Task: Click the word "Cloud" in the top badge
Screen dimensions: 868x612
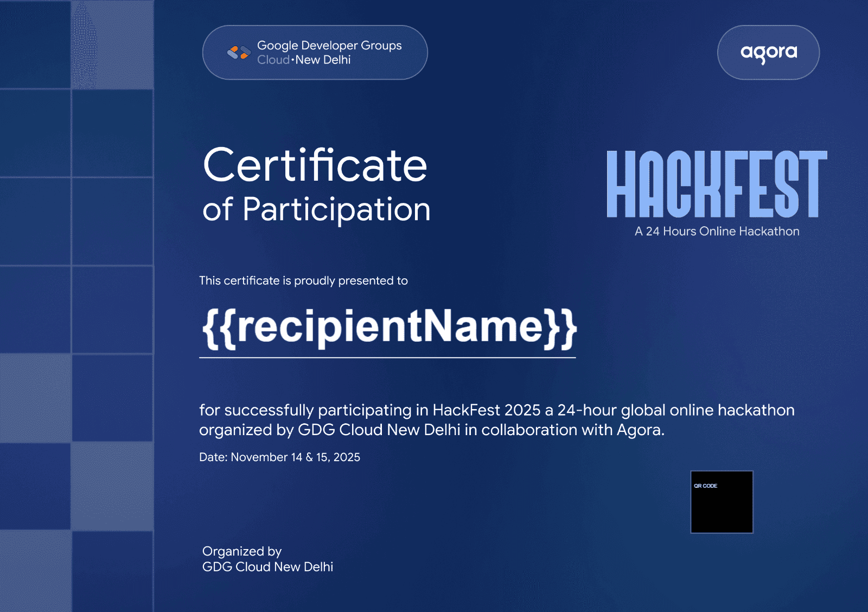Action: (x=273, y=60)
